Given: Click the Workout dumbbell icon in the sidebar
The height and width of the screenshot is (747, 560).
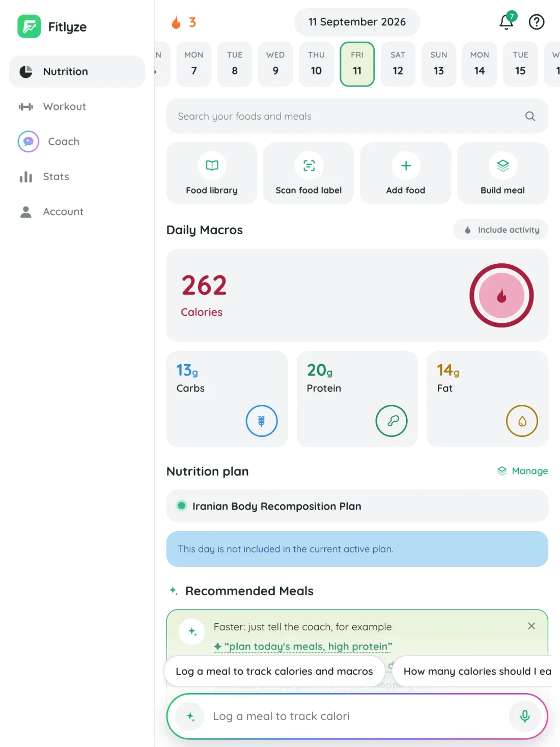Looking at the screenshot, I should click(x=26, y=106).
